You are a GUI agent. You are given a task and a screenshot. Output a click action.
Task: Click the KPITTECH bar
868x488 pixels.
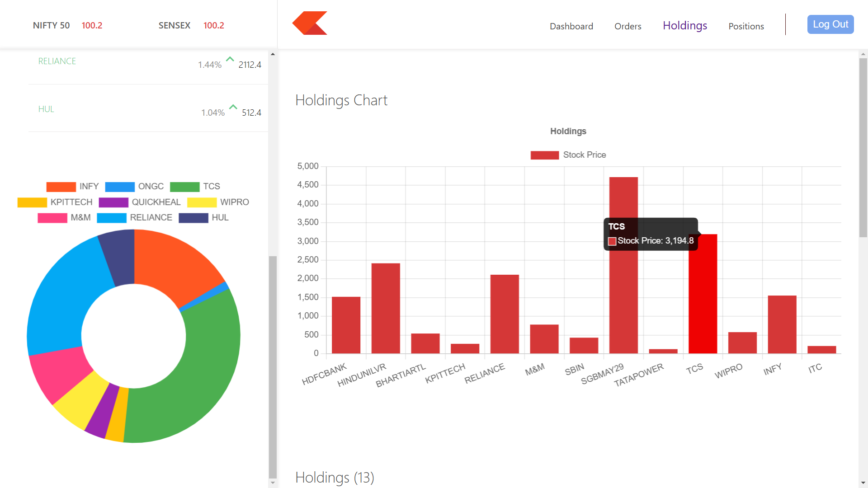[465, 348]
